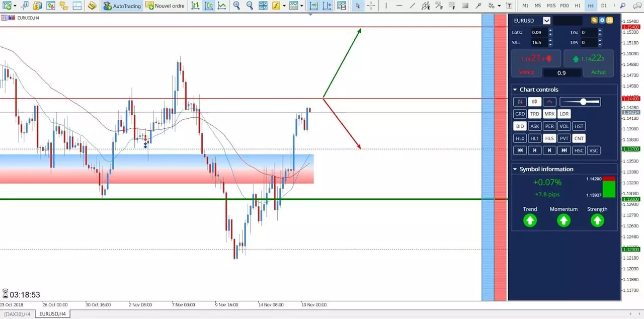Jump to chart end fast-forward button

(x=564, y=150)
